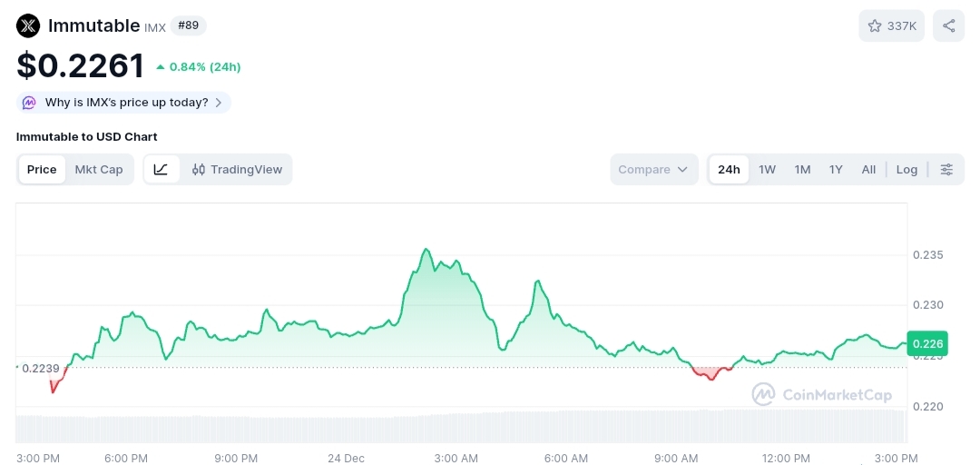The image size is (980, 465).
Task: Add IMX to watchlist with star button
Action: click(891, 25)
